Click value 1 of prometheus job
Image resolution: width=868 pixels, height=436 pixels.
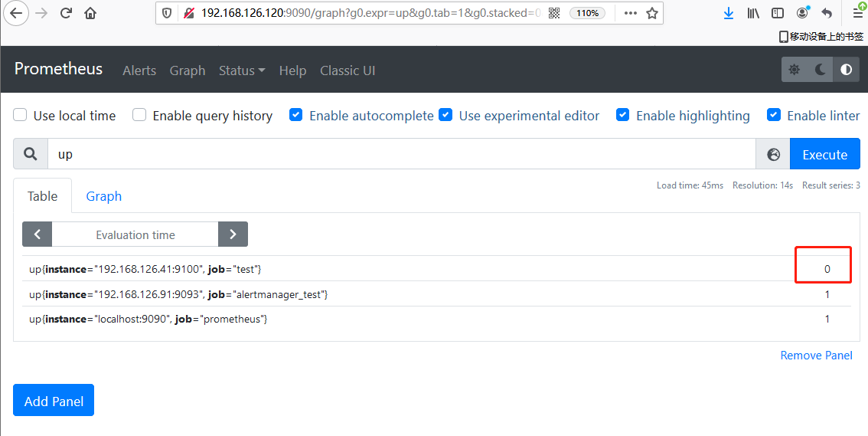pyautogui.click(x=827, y=319)
